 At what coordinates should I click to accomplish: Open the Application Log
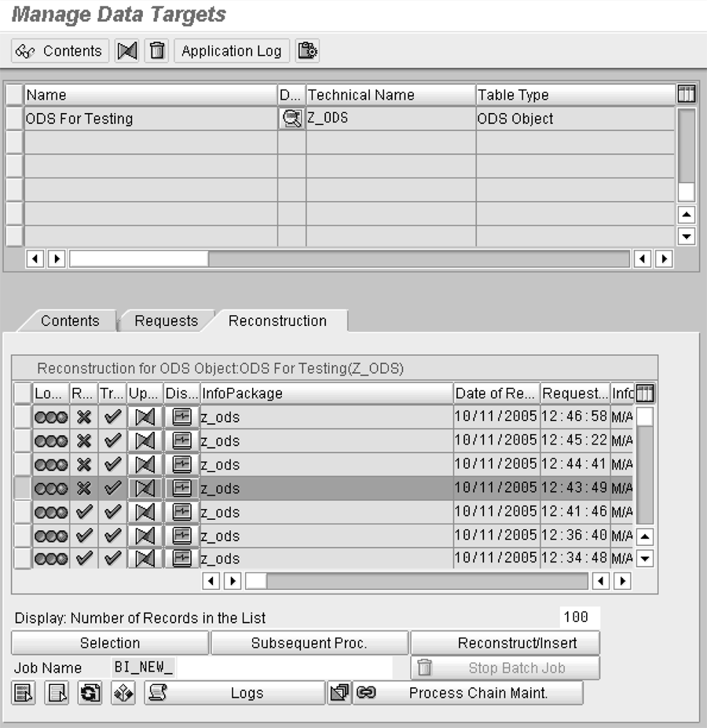click(231, 50)
